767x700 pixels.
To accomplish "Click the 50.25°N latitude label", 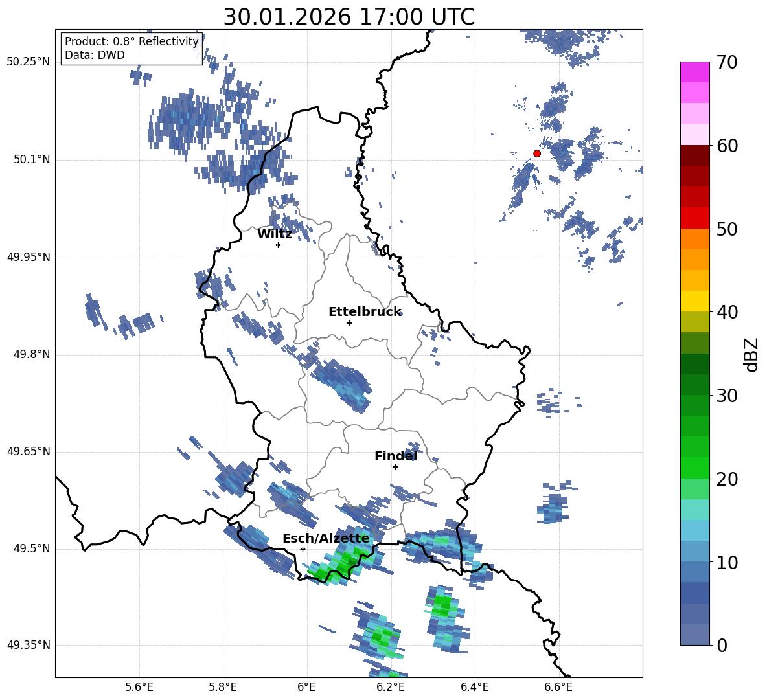I will [x=29, y=62].
